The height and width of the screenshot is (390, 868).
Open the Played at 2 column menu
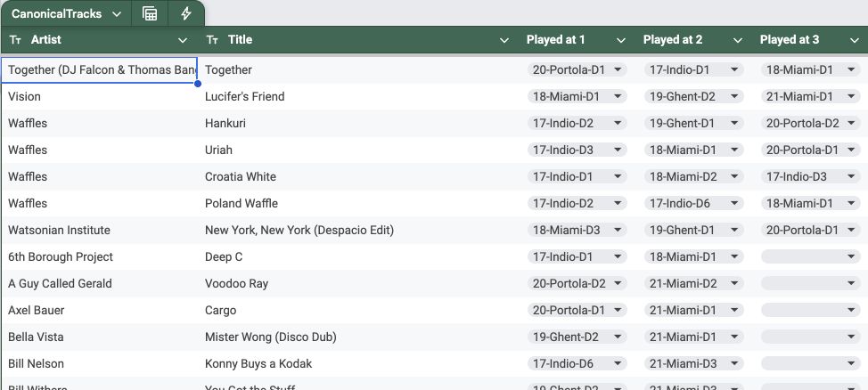738,40
